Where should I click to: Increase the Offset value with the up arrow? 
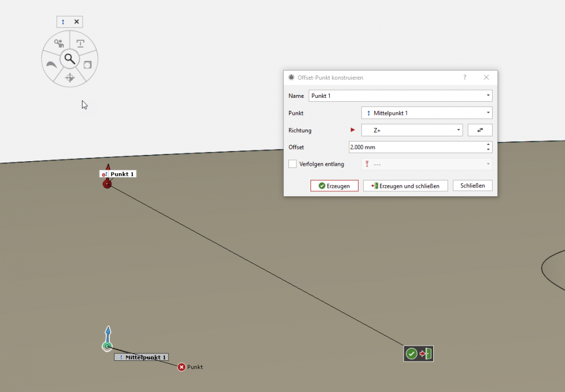488,144
